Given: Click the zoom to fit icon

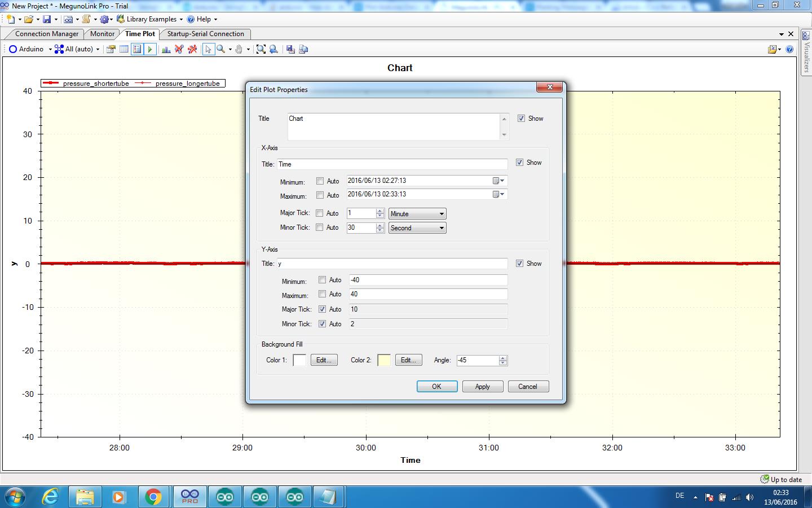Looking at the screenshot, I should click(x=261, y=49).
